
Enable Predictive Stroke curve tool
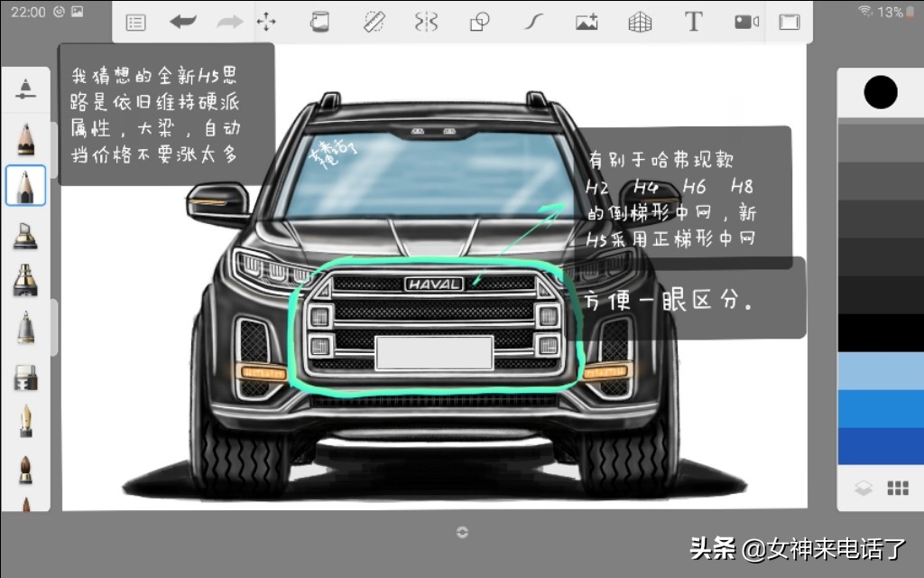tap(533, 23)
